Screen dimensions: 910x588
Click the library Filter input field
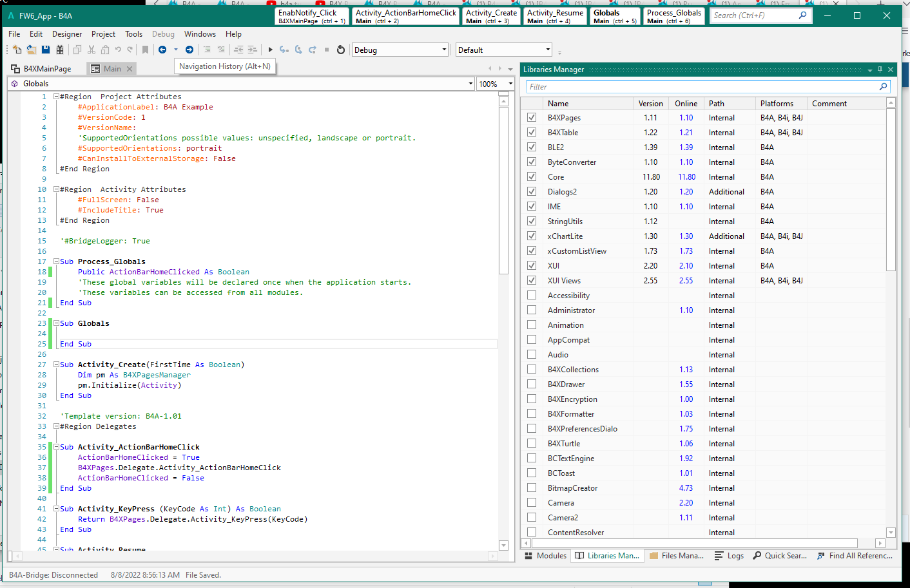pos(702,87)
